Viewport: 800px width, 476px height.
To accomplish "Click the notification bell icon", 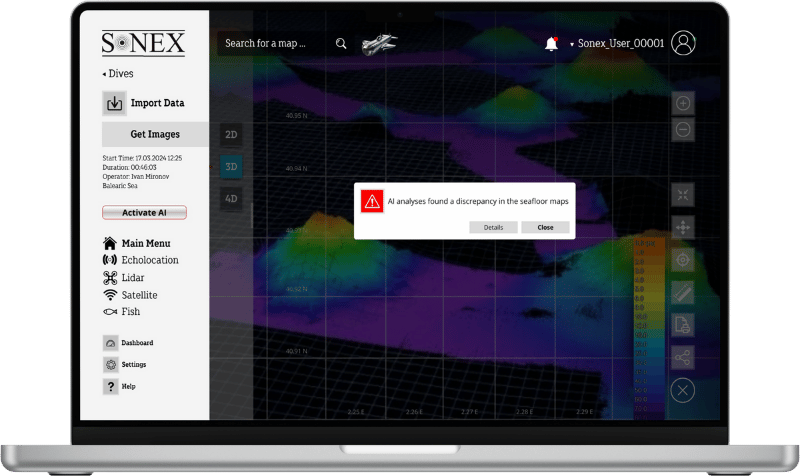I will pos(551,43).
